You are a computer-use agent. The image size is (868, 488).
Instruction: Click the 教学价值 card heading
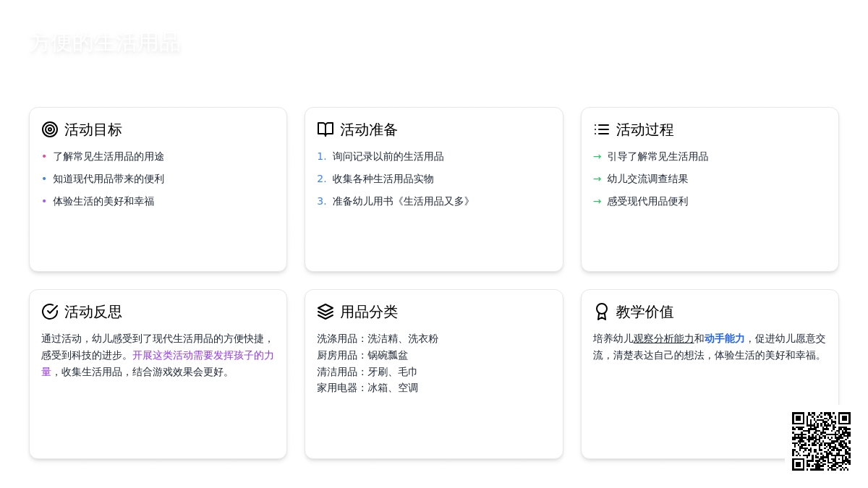point(645,312)
